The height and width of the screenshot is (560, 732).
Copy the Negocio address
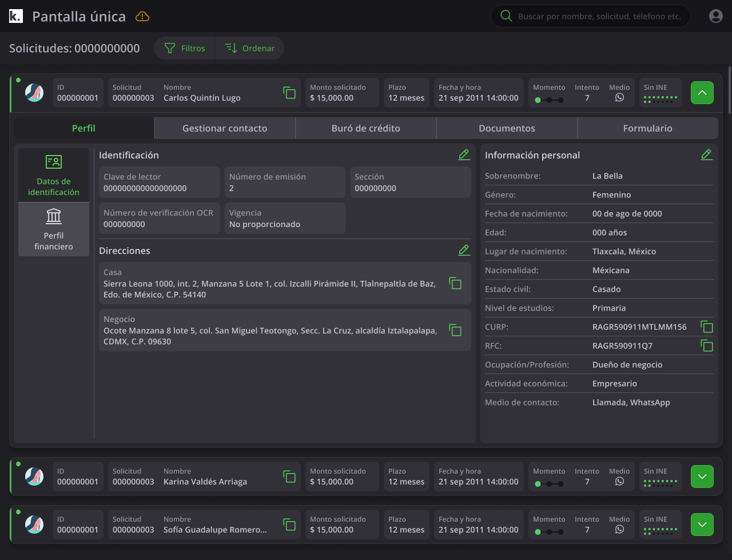pos(455,330)
